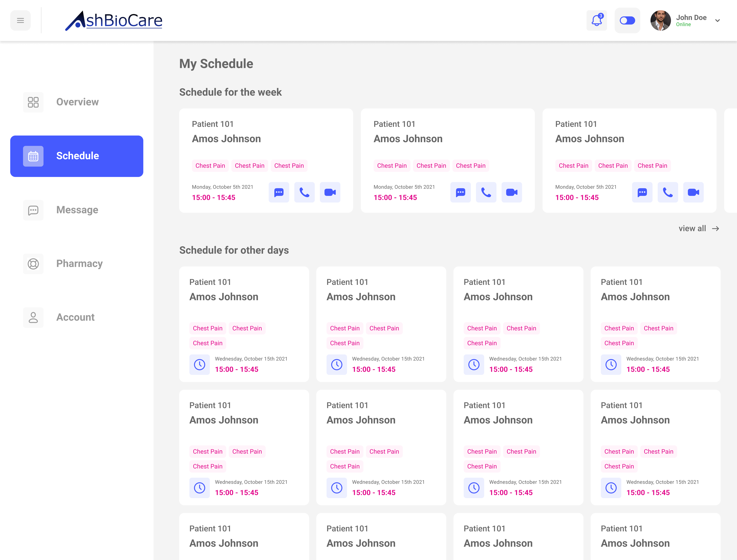Viewport: 737px width, 560px height.
Task: Click John Doe's profile photo
Action: (661, 21)
